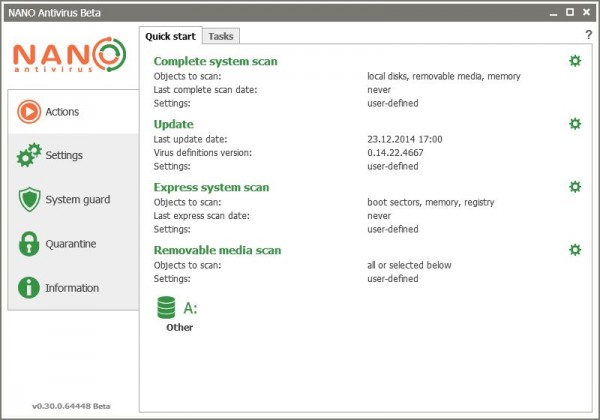Screen dimensions: 600x420
Task: Open Express system scan settings gear
Action: pos(575,187)
